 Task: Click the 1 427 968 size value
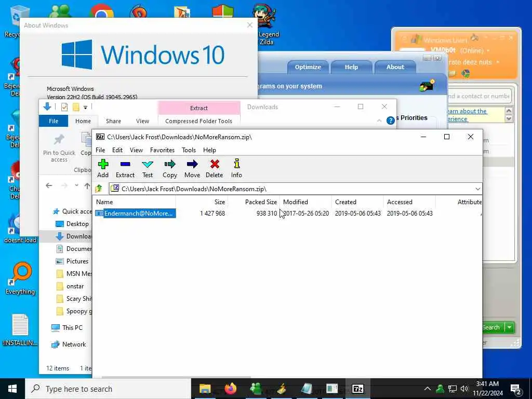click(x=212, y=214)
